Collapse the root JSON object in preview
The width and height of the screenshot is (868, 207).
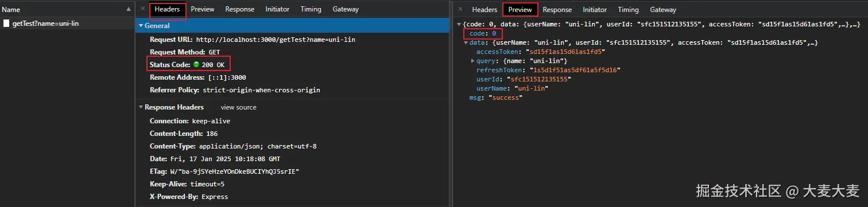[x=459, y=25]
